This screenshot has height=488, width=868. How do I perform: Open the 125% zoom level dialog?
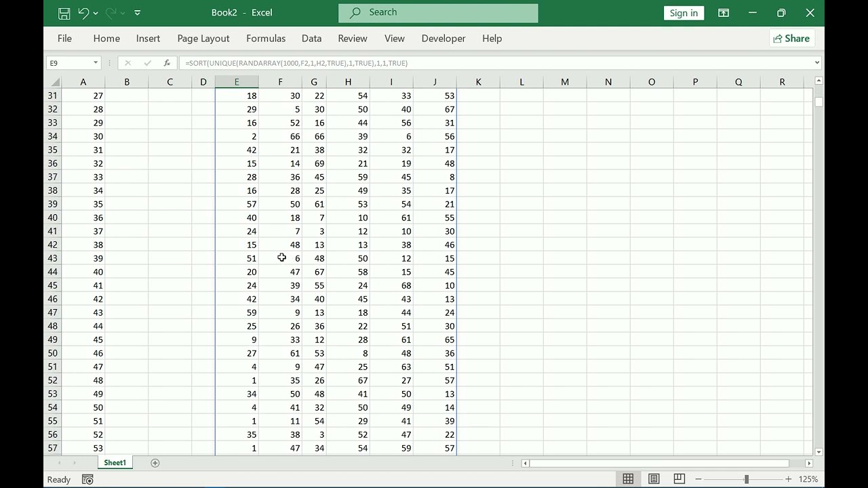808,479
